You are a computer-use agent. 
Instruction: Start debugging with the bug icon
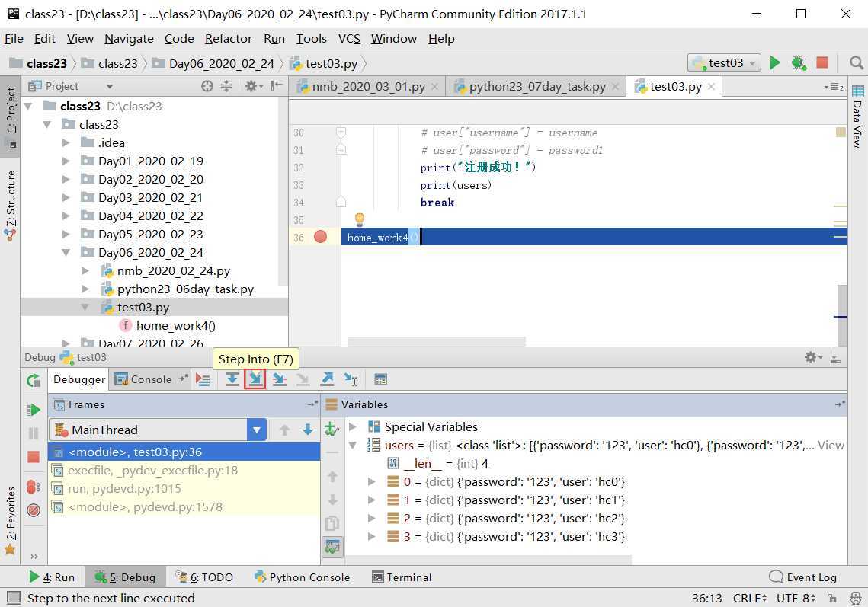click(798, 63)
